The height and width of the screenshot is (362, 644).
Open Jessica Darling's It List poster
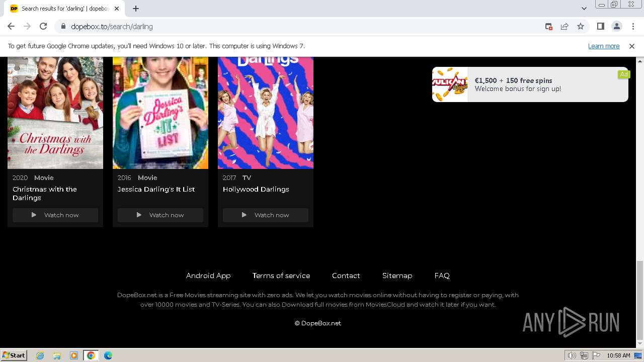160,113
